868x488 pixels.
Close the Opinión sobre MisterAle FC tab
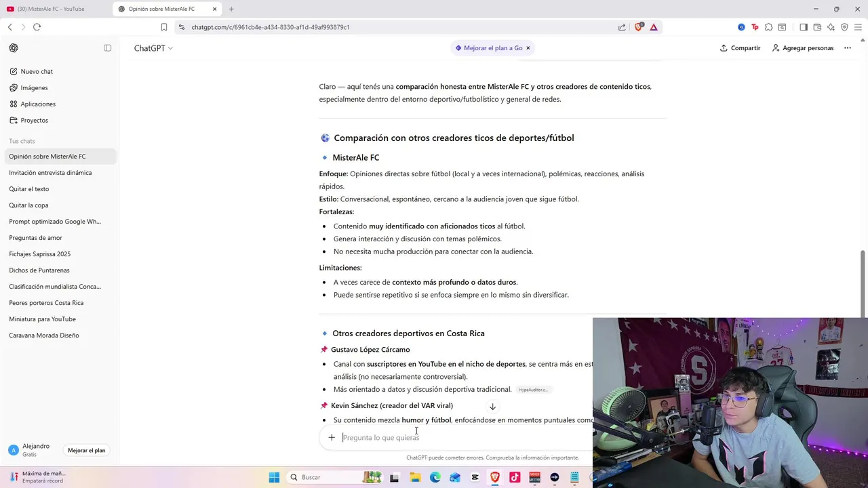215,9
